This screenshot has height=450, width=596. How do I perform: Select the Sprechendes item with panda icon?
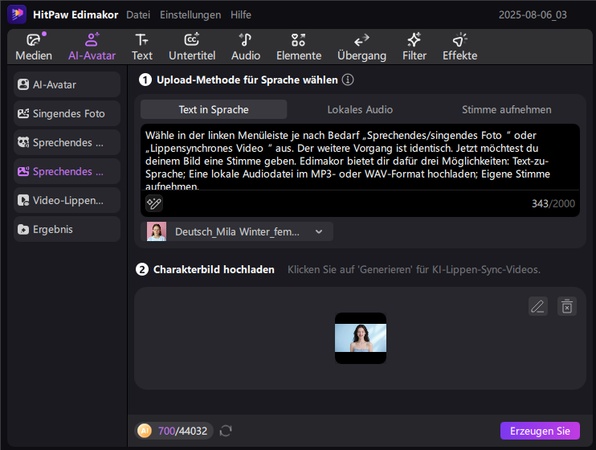(67, 142)
